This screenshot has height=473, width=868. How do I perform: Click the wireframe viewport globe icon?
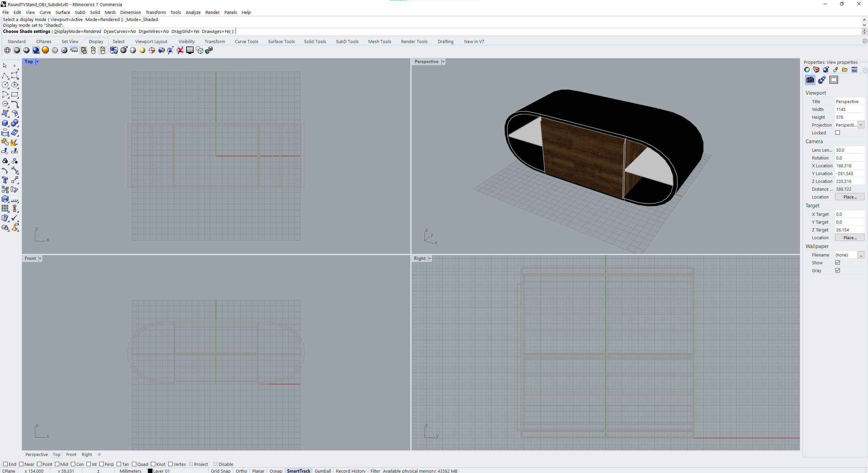pyautogui.click(x=7, y=50)
